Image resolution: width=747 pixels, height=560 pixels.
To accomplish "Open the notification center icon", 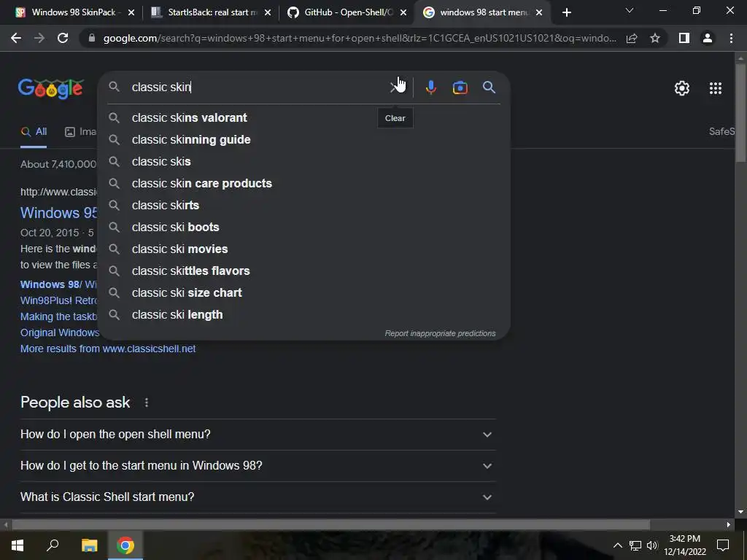I will pyautogui.click(x=723, y=545).
